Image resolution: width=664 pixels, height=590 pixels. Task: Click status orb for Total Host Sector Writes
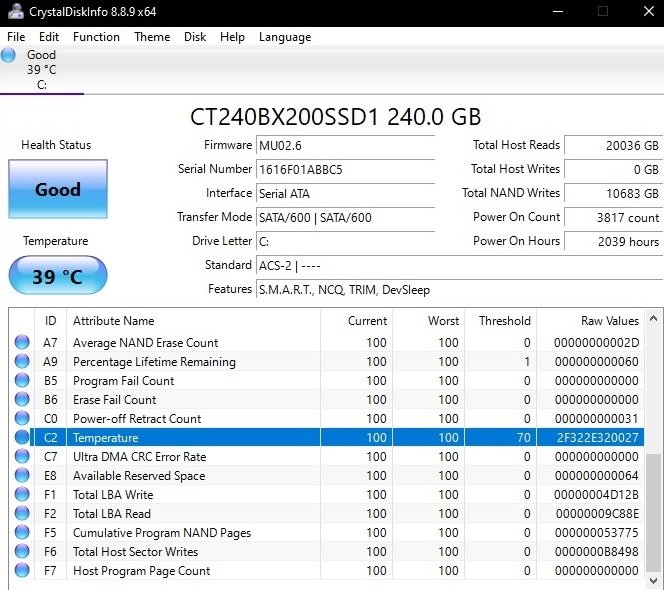tap(22, 551)
